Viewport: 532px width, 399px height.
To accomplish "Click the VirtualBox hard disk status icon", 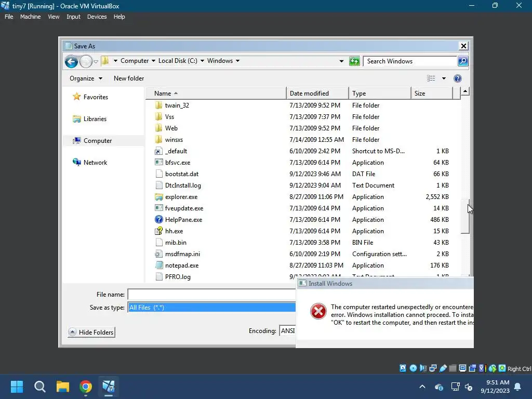I will click(x=403, y=368).
